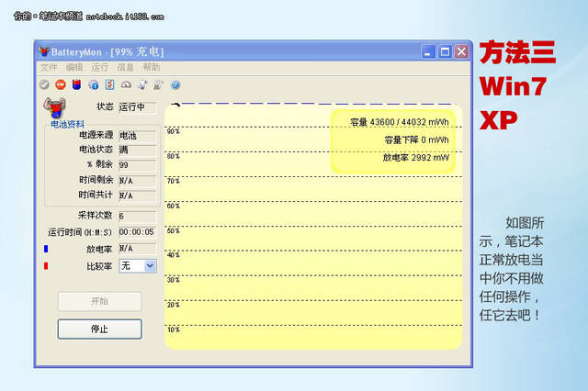
Task: Click the 时间剩余 N/A field
Action: 138,181
